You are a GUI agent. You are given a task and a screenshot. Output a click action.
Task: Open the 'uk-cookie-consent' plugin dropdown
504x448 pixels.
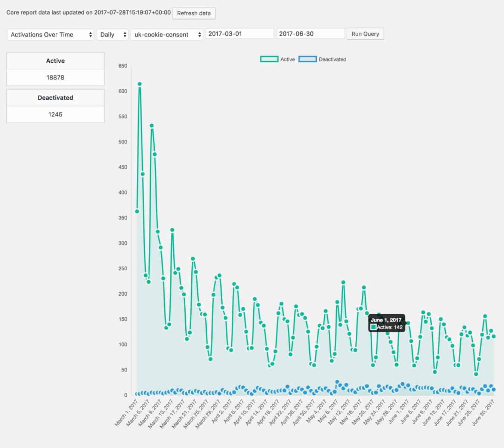pos(167,34)
